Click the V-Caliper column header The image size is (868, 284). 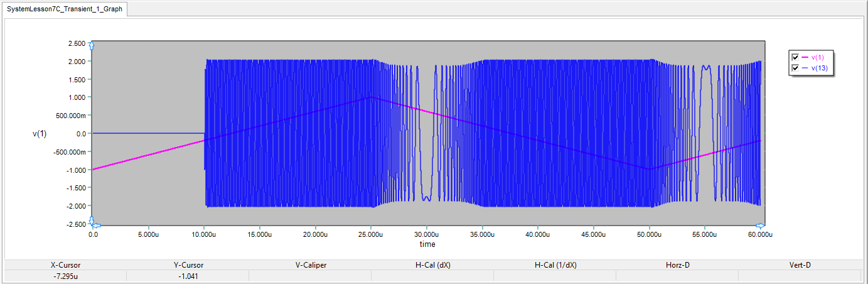pos(311,265)
